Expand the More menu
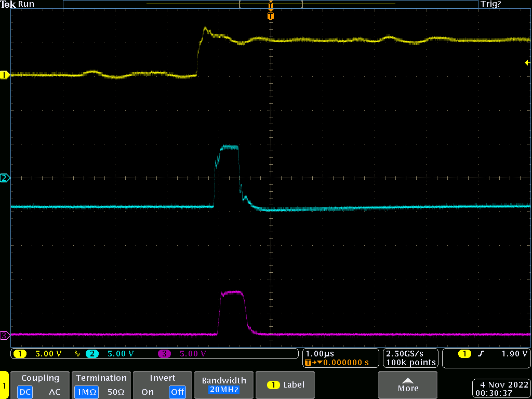This screenshot has height=399, width=532. click(408, 385)
